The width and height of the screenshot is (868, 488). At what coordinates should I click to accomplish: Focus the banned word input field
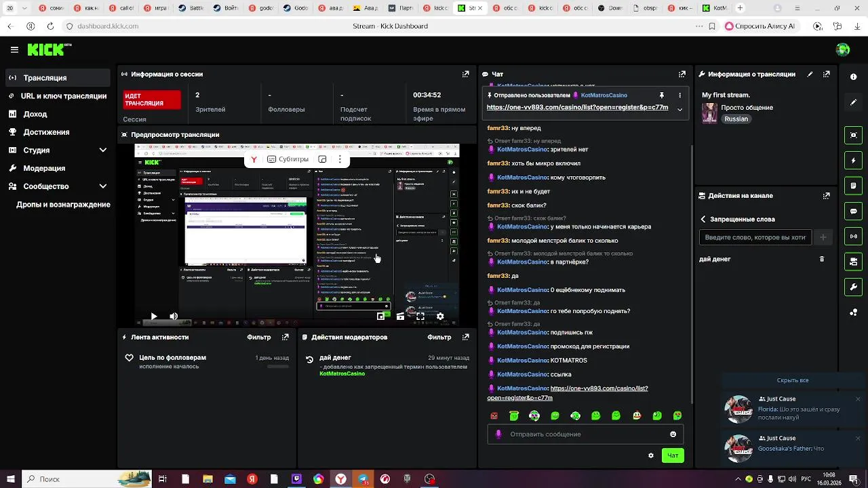[755, 237]
